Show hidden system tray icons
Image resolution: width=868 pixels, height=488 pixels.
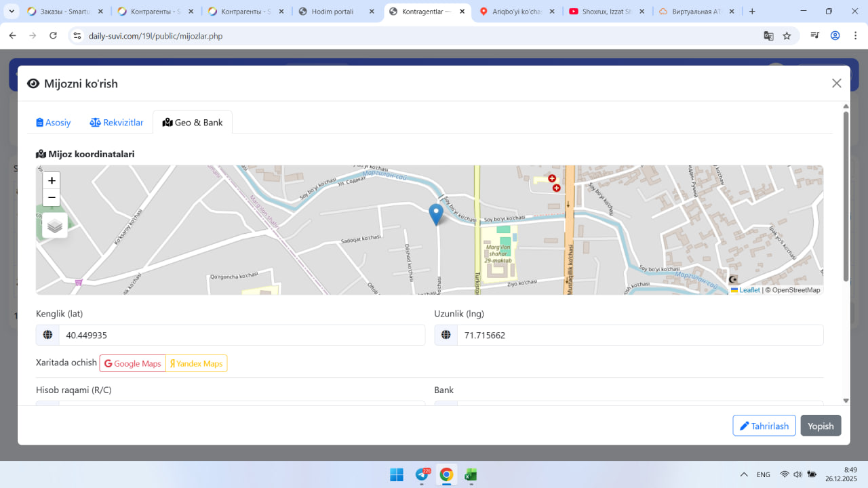tap(744, 474)
